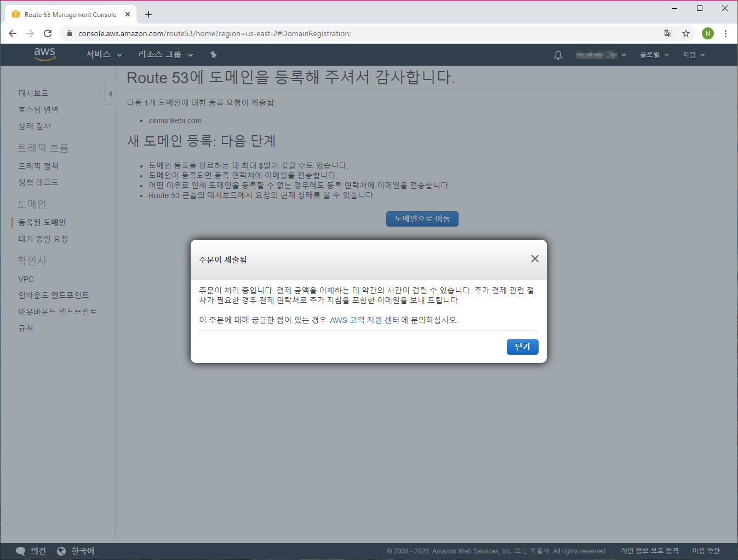Click the 도메인으로 이동 button
The width and height of the screenshot is (738, 560).
pos(422,218)
